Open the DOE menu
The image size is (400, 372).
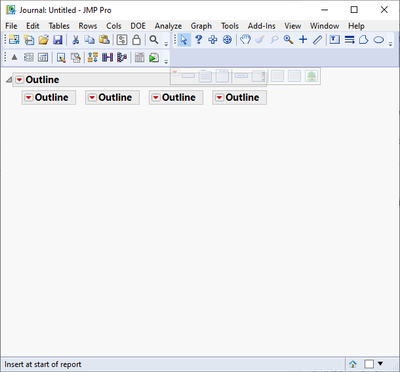point(138,26)
